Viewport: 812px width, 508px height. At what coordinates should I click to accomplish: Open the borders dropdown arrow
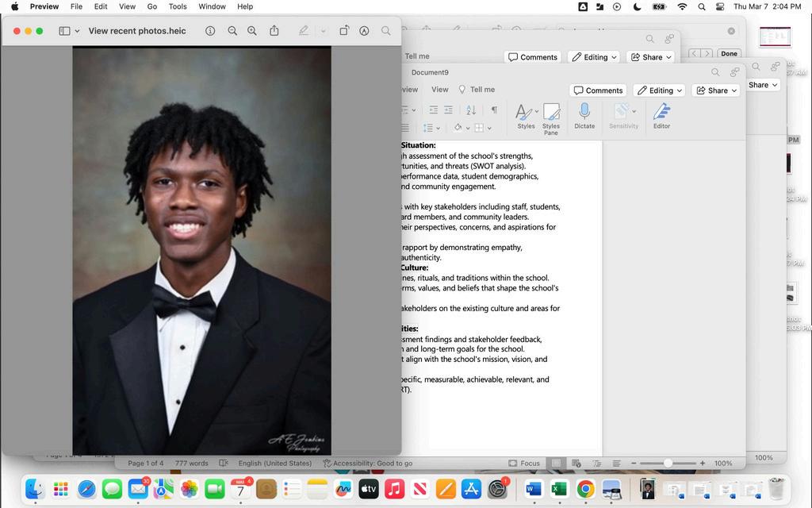click(x=489, y=128)
